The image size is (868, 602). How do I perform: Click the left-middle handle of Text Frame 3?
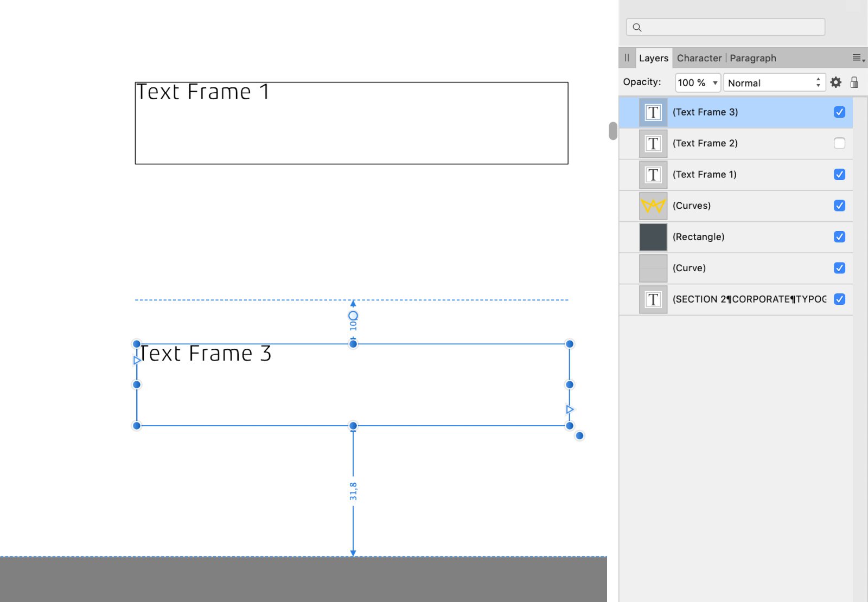[x=137, y=385]
